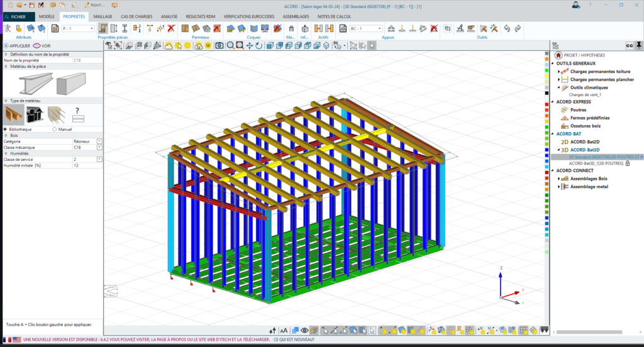The width and height of the screenshot is (644, 347).
Task: Click the sun lighting icon
Action: pyautogui.click(x=187, y=46)
